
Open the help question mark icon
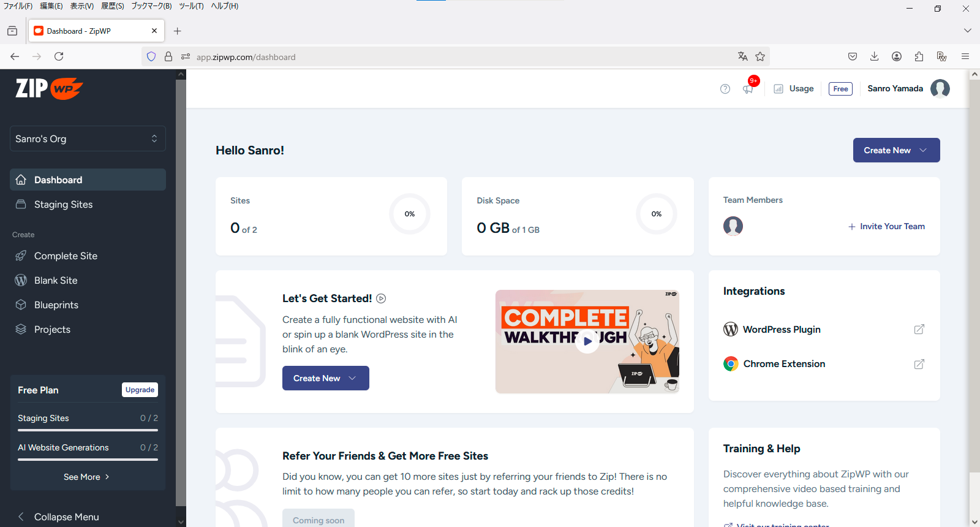point(725,89)
